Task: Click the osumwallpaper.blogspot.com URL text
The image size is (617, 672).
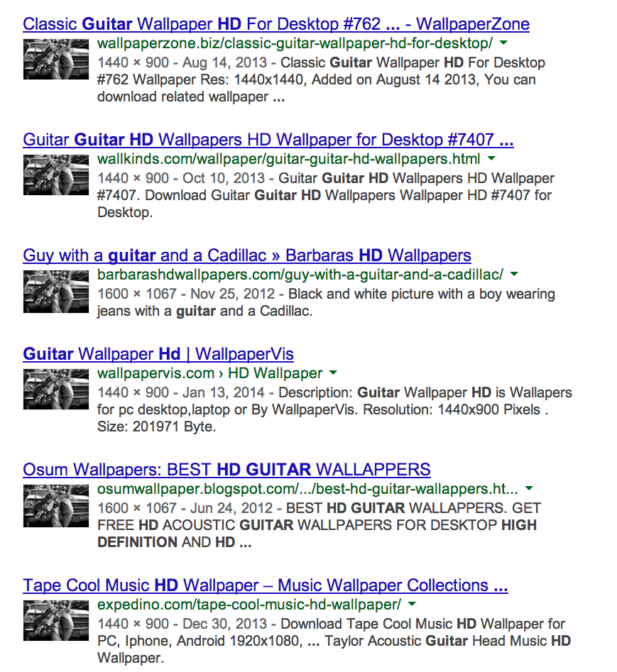Action: (307, 489)
